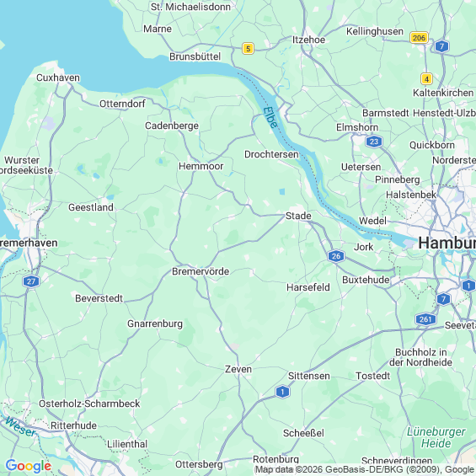Viewport: 476px width, 476px height.
Task: Select the Zeven town label
Action: pos(238,369)
